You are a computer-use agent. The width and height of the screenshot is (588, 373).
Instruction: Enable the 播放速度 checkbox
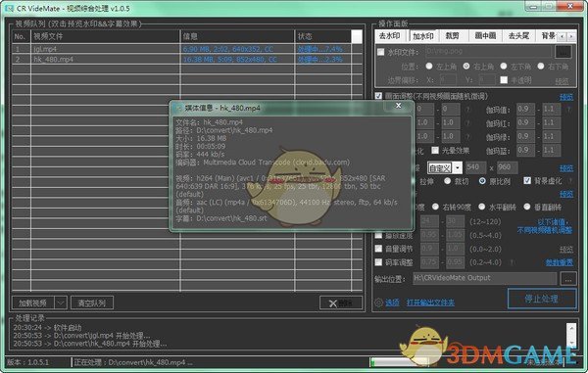378,235
